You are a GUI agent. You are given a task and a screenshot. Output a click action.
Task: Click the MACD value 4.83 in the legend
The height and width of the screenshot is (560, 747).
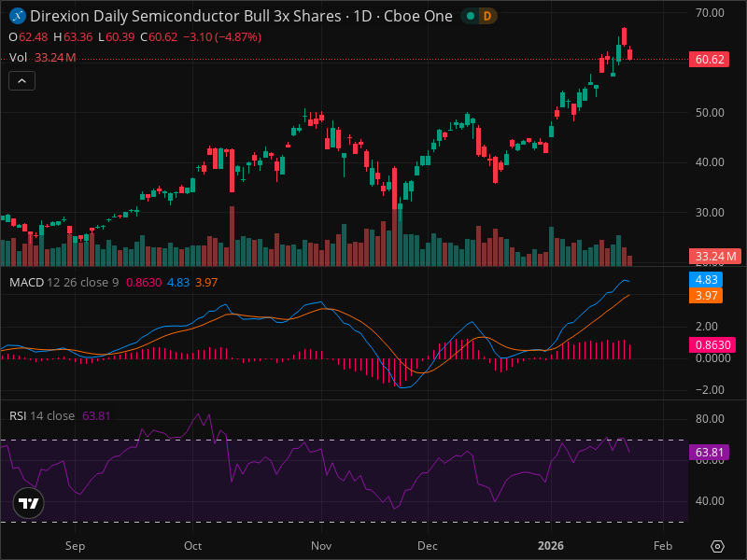click(x=178, y=283)
